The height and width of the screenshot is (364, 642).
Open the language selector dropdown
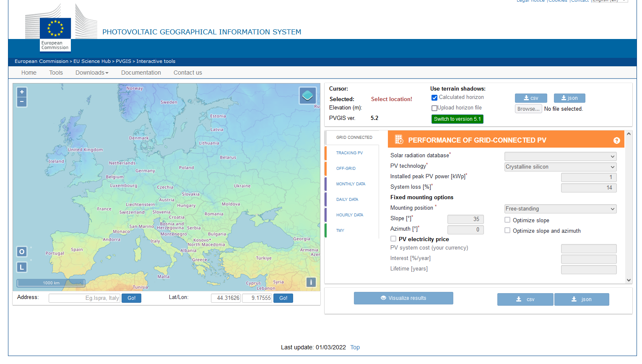tap(610, 1)
